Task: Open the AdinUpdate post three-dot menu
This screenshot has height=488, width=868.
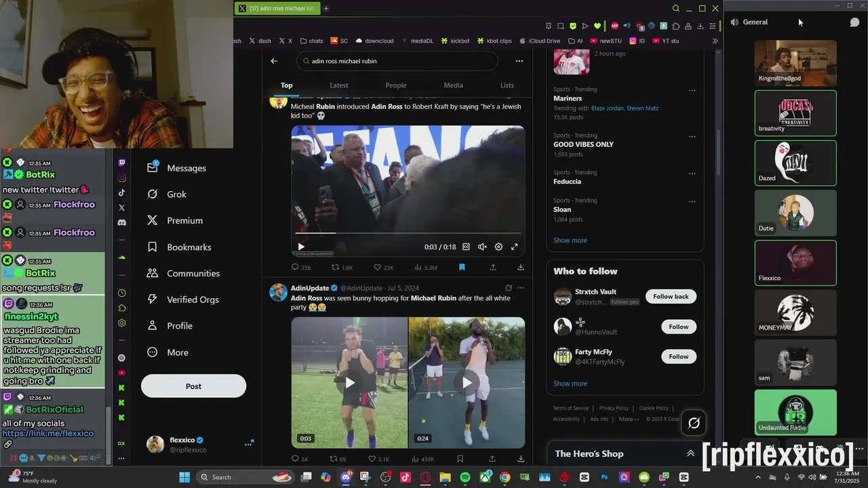Action: click(521, 288)
